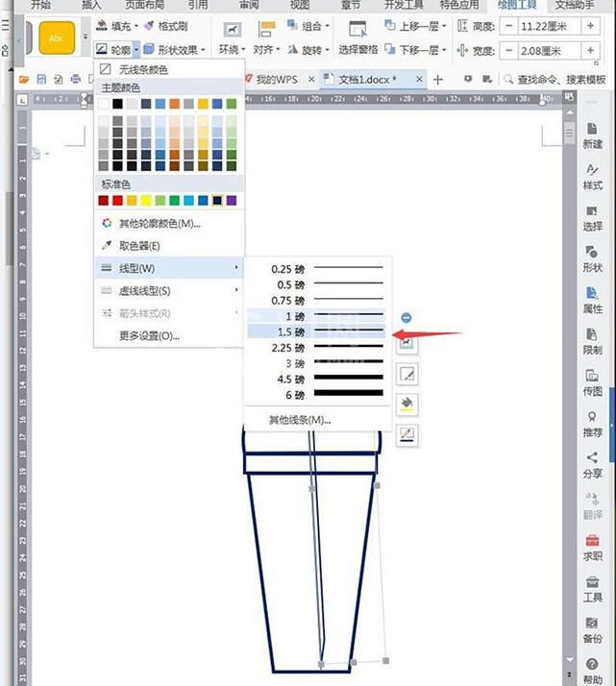This screenshot has height=686, width=616.
Task: Open the 页面布局 ribbon tab
Action: [145, 5]
